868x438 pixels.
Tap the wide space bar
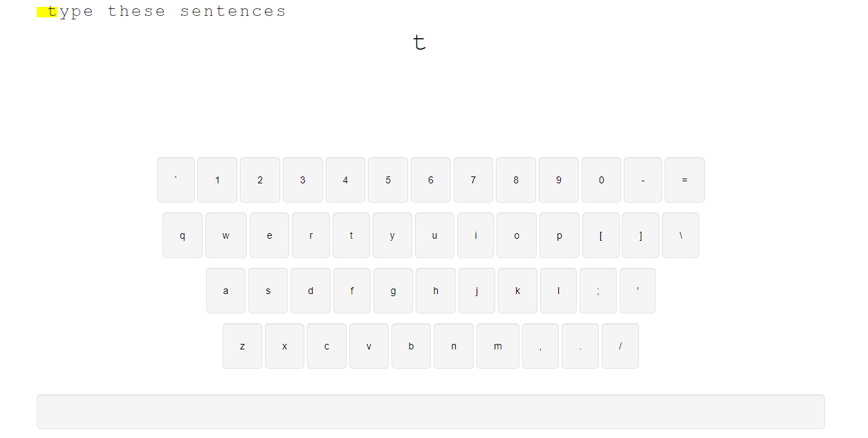(431, 412)
